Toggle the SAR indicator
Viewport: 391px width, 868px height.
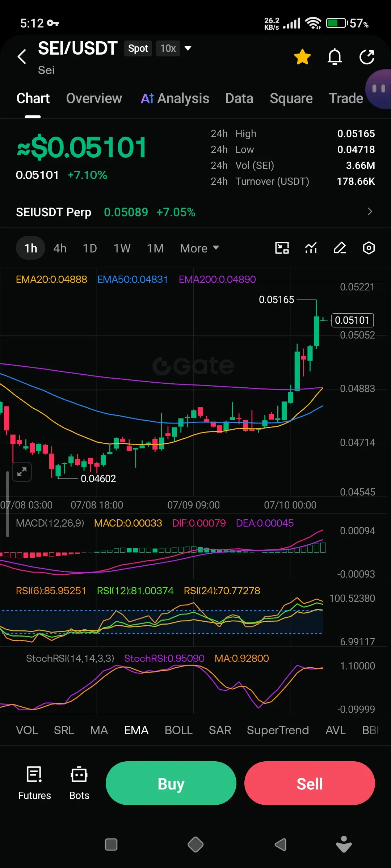220,730
